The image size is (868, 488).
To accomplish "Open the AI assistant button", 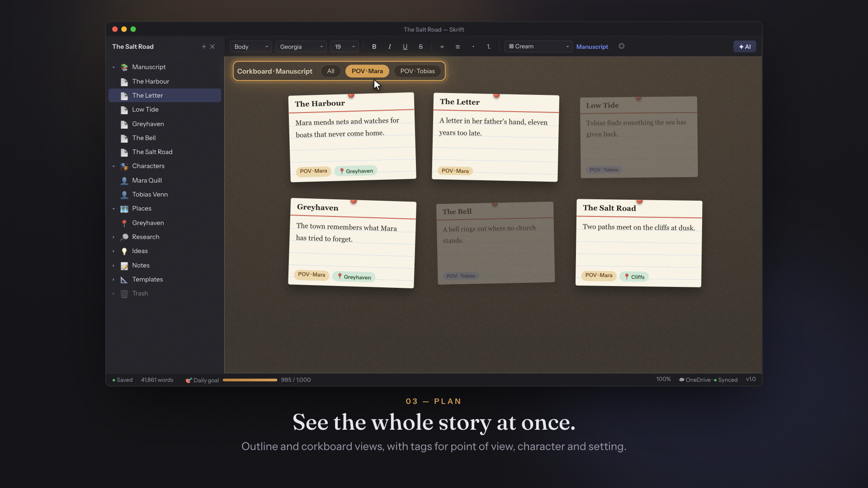I will point(745,47).
